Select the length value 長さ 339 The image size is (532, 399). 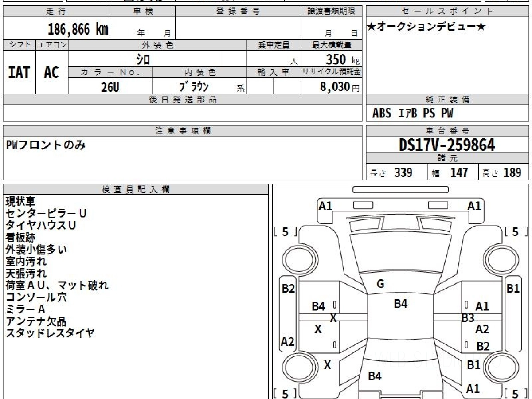click(391, 172)
